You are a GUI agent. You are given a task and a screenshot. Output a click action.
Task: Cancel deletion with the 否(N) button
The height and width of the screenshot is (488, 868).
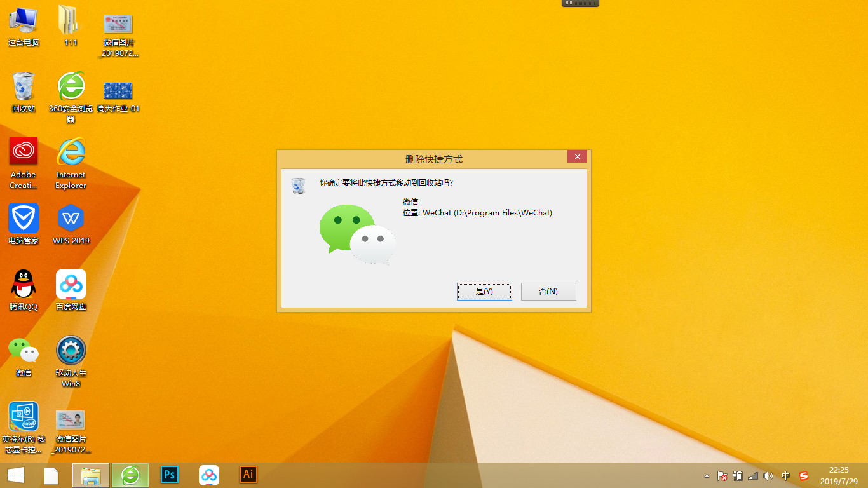click(548, 292)
